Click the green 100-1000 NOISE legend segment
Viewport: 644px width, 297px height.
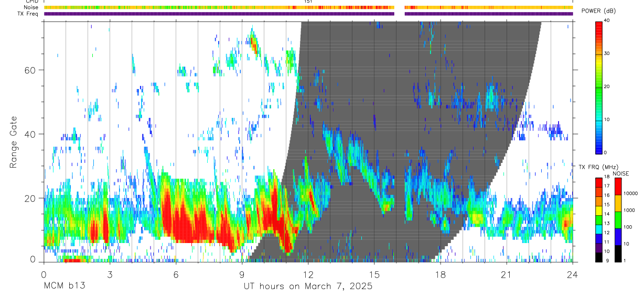tap(618, 220)
